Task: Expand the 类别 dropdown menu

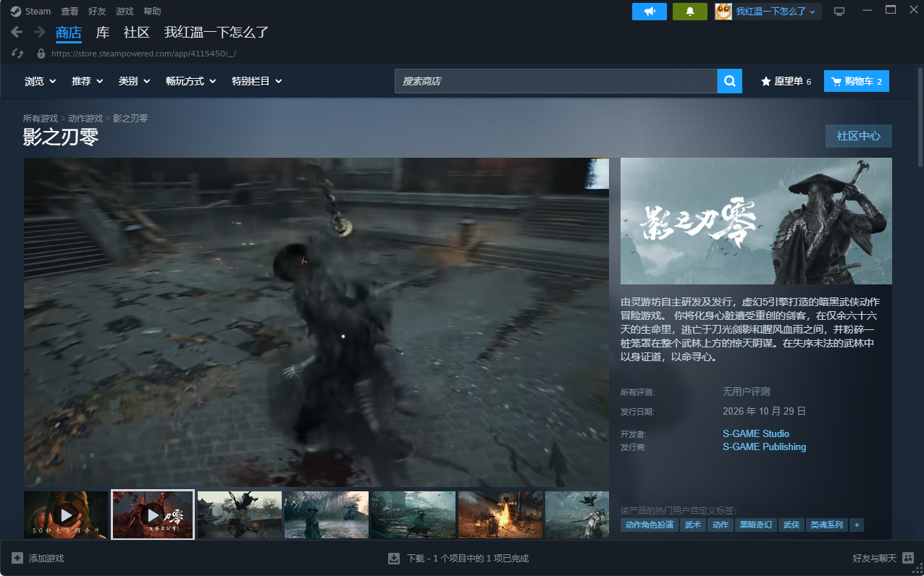Action: pyautogui.click(x=135, y=81)
